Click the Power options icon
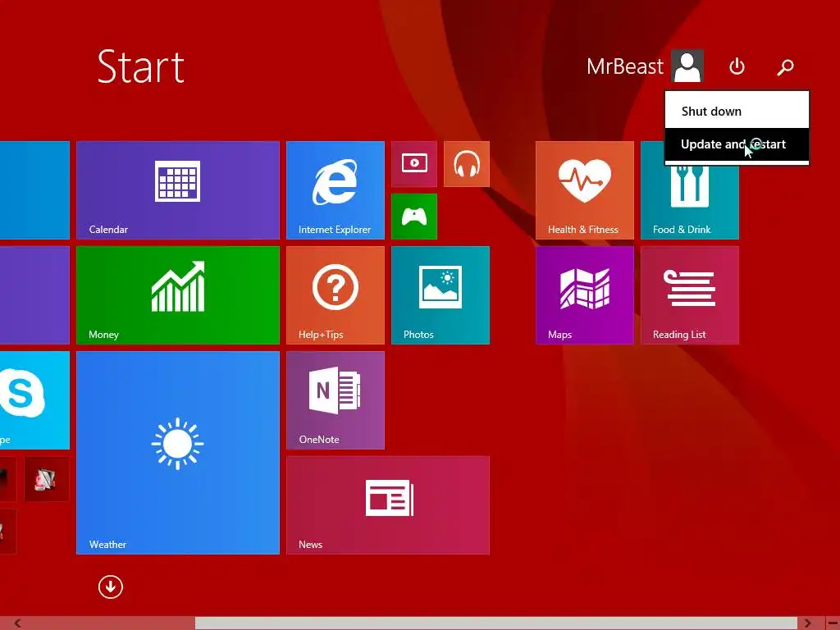The height and width of the screenshot is (630, 840). (737, 66)
